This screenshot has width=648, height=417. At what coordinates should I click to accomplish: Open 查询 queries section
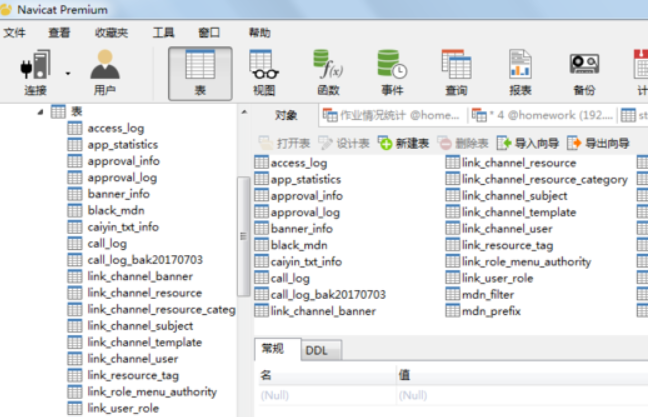point(456,73)
